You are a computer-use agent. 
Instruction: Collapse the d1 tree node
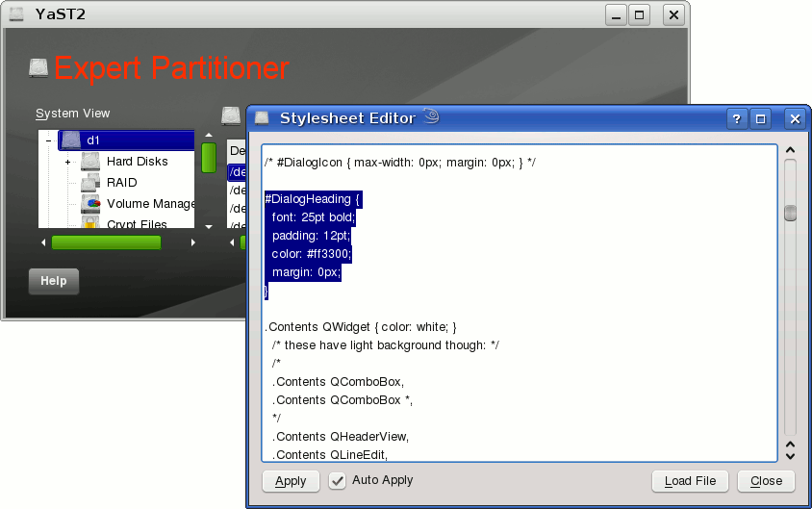pyautogui.click(x=49, y=140)
